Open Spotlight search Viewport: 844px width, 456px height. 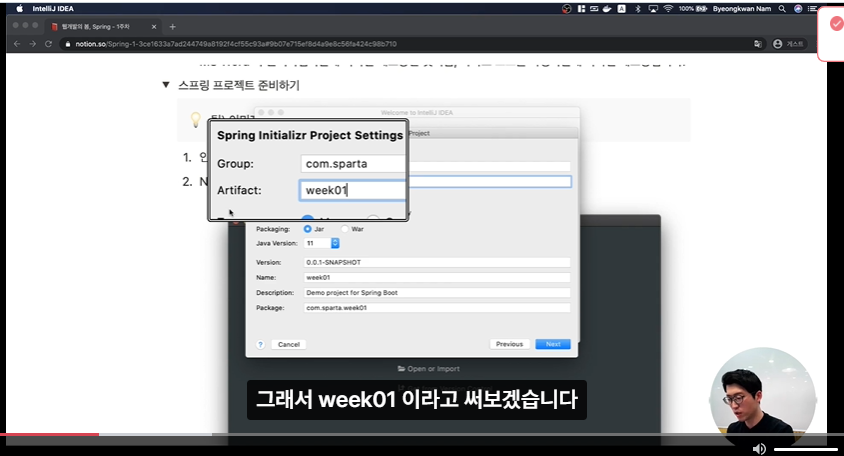(782, 9)
